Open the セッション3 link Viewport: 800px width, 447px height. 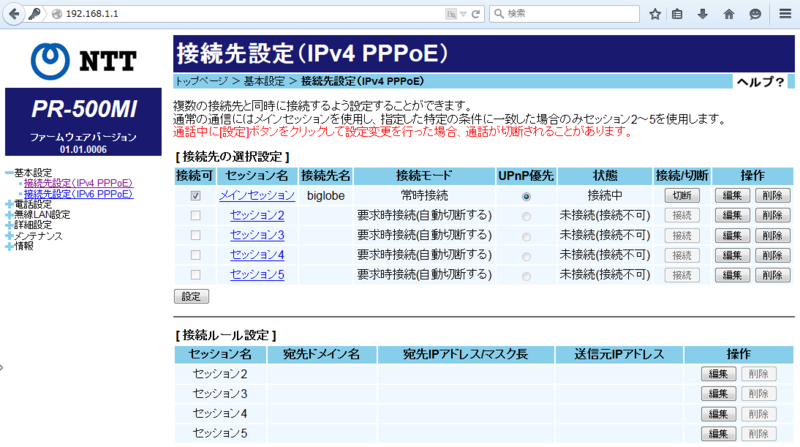[x=257, y=235]
